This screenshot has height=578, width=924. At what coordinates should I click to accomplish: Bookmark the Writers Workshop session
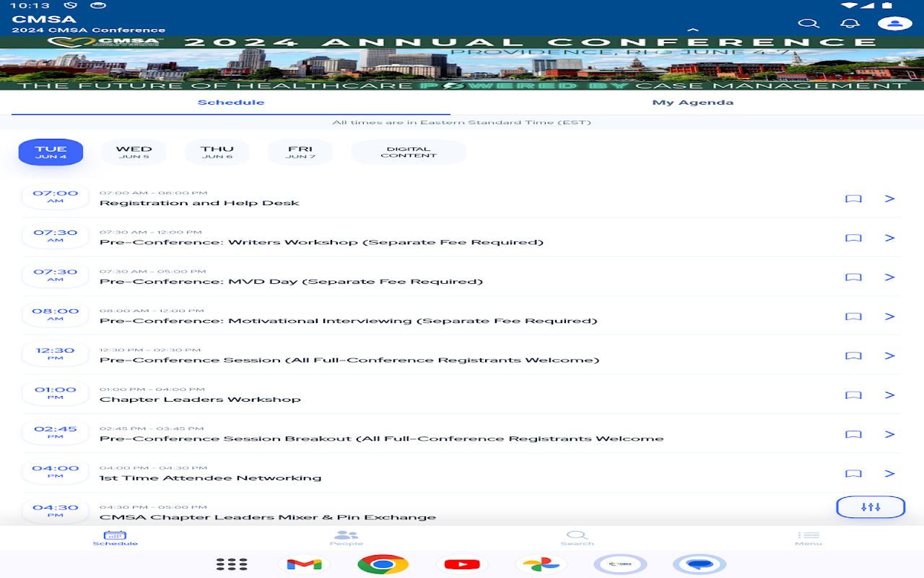coord(853,238)
